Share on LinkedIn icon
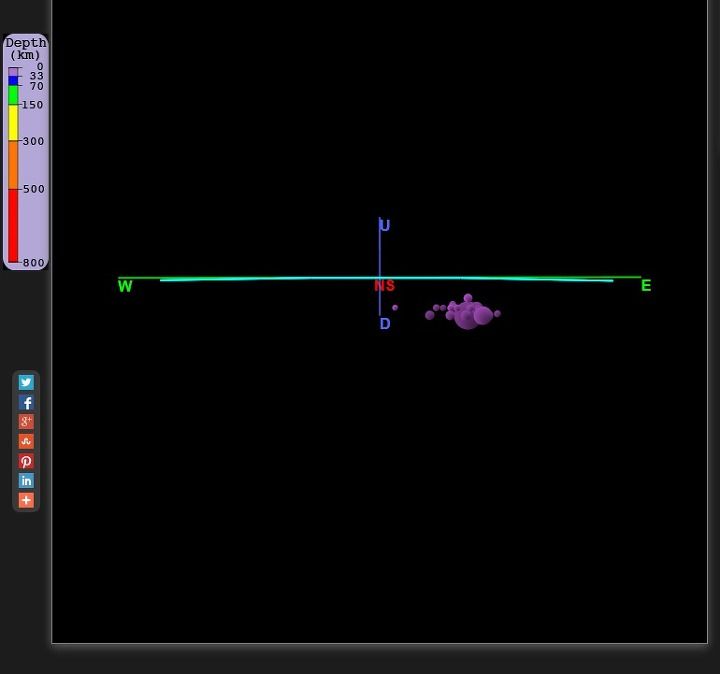The height and width of the screenshot is (674, 720). pyautogui.click(x=26, y=481)
